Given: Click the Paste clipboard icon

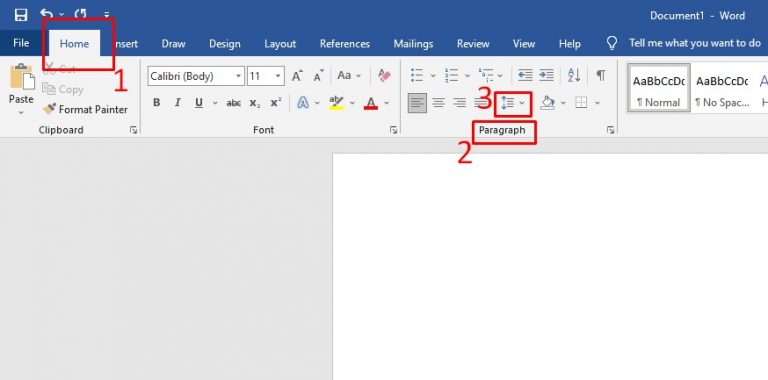Looking at the screenshot, I should coord(22,77).
